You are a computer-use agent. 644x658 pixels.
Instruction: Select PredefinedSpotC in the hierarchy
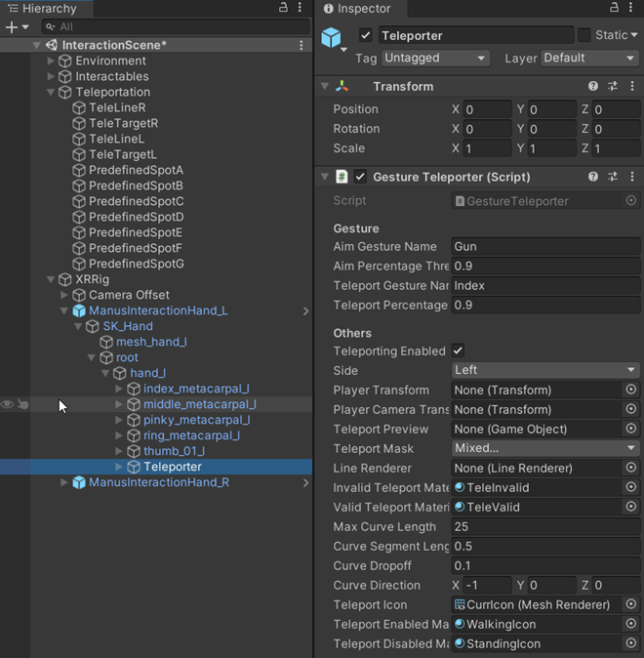point(136,201)
